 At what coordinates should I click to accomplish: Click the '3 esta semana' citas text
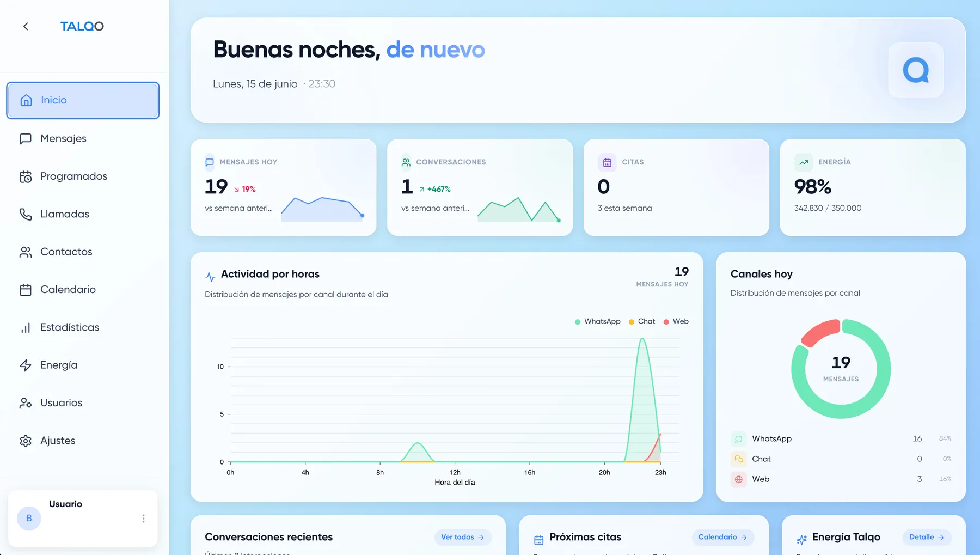click(x=624, y=208)
